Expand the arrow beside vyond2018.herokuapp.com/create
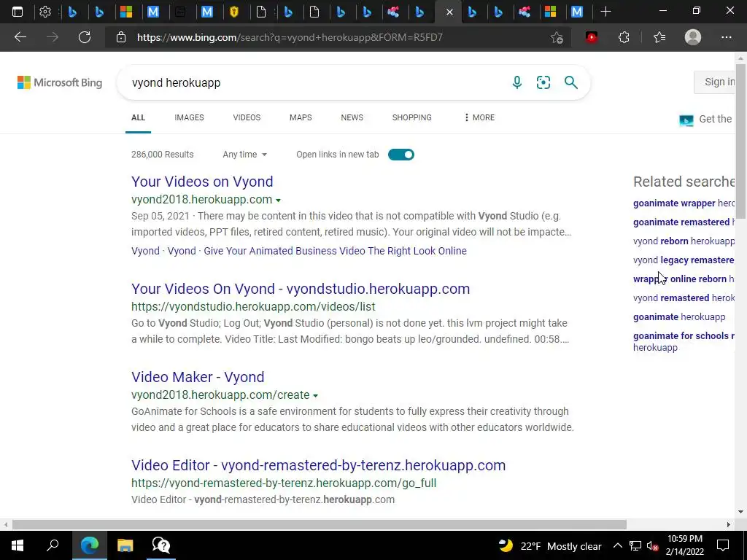This screenshot has width=747, height=560. [315, 396]
